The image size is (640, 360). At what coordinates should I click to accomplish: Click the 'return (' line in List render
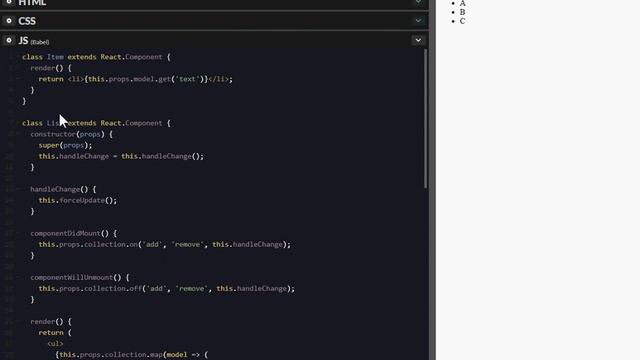pyautogui.click(x=55, y=333)
